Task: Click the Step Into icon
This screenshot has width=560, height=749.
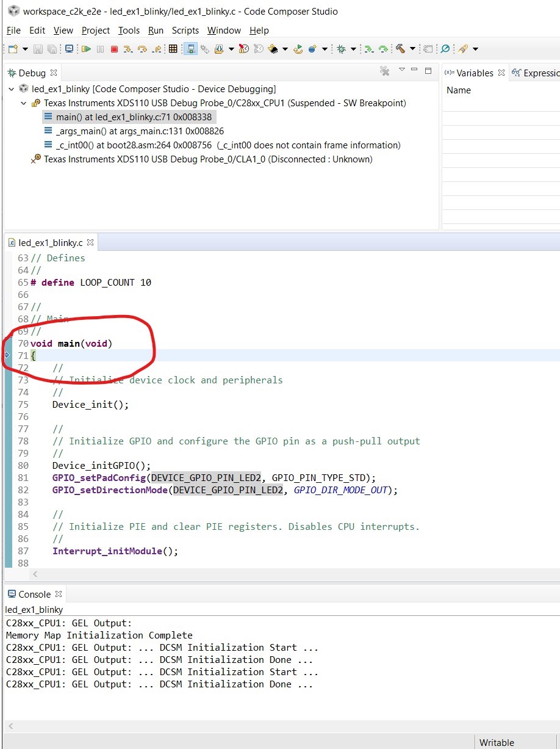Action: coord(128,49)
